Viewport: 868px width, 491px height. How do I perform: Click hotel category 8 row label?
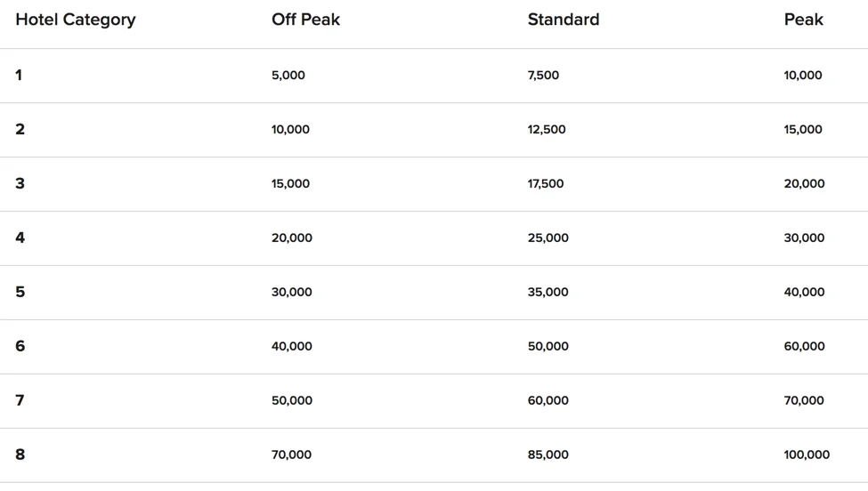[x=20, y=455]
